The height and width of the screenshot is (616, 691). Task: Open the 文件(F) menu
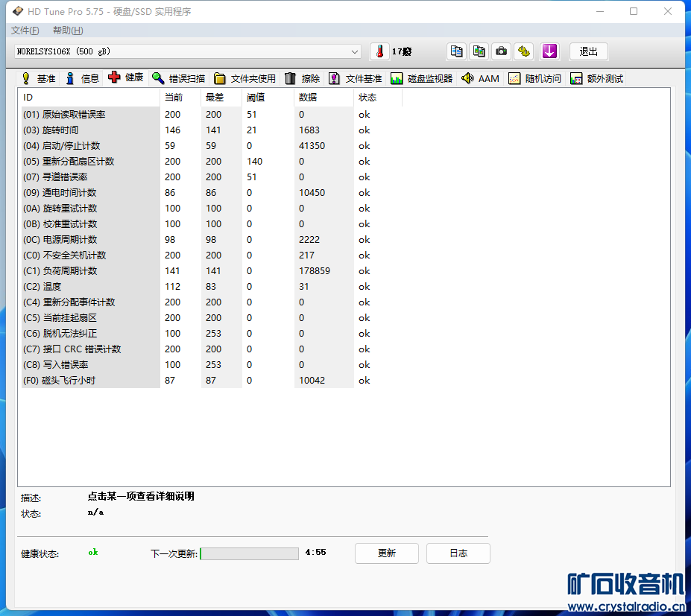point(25,31)
